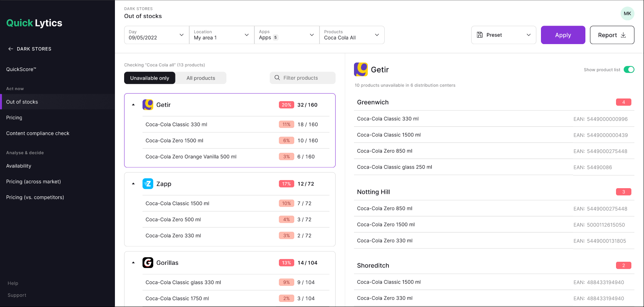The width and height of the screenshot is (644, 307).
Task: Click the back arrow beside DARK STORES
Action: 11,49
